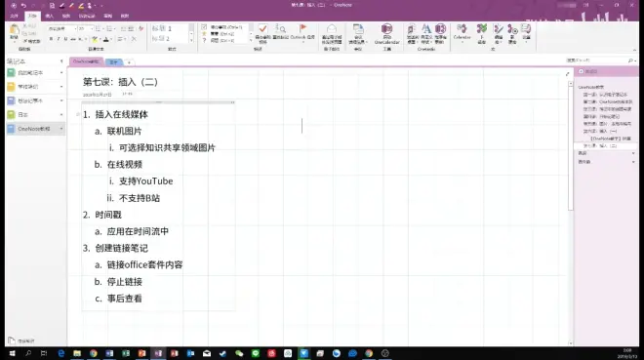Toggle italic text formatting
The image size is (644, 360).
tap(59, 39)
